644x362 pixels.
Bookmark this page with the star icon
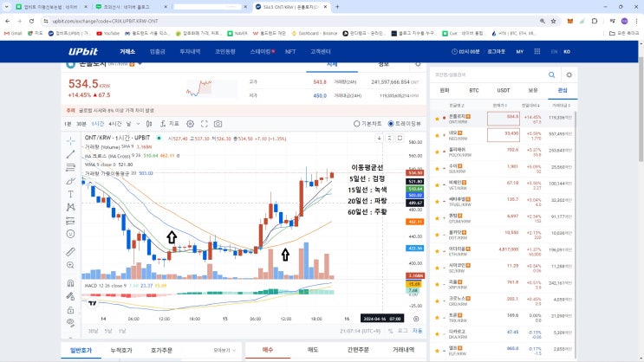[x=553, y=21]
